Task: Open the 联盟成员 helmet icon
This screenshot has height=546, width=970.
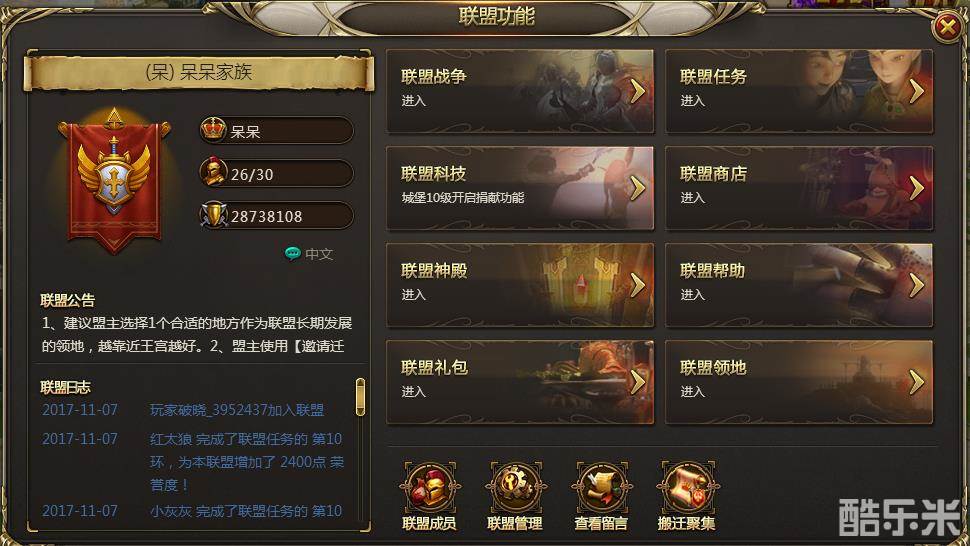Action: (429, 488)
